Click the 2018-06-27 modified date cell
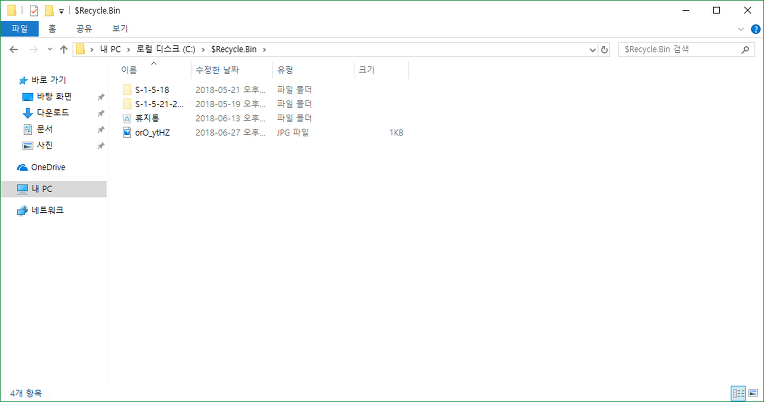Viewport: 764px width, 402px height. 230,133
